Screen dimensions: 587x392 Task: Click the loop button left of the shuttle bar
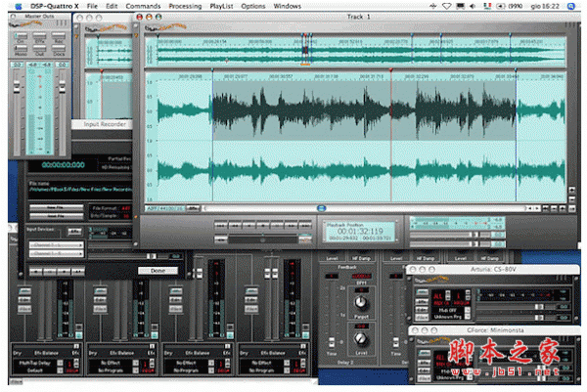221,240
